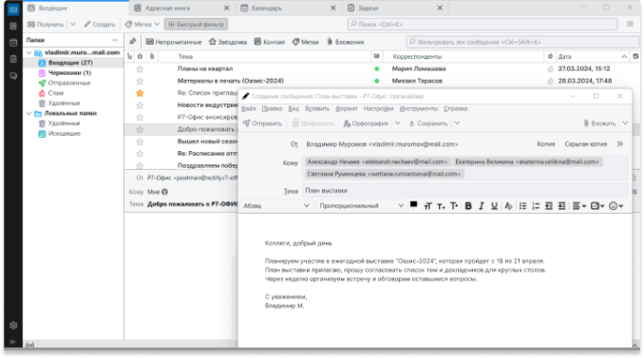
Task: Open Attach options dropdown arrow
Action: coord(625,123)
